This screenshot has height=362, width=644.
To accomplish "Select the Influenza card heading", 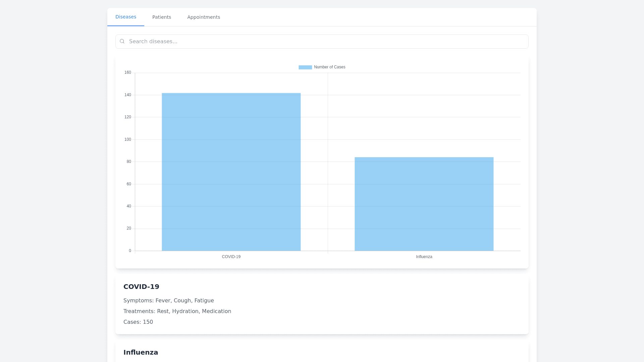I will [x=141, y=352].
